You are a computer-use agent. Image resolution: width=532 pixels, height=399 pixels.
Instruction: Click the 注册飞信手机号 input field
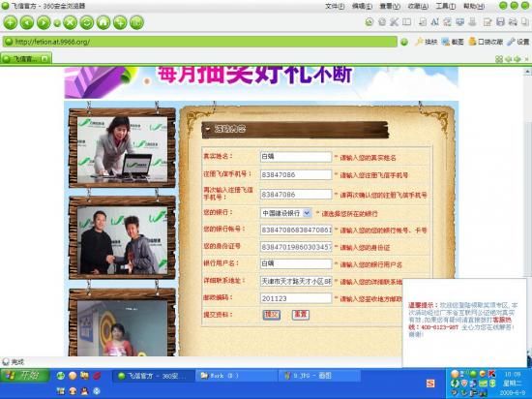click(x=296, y=174)
